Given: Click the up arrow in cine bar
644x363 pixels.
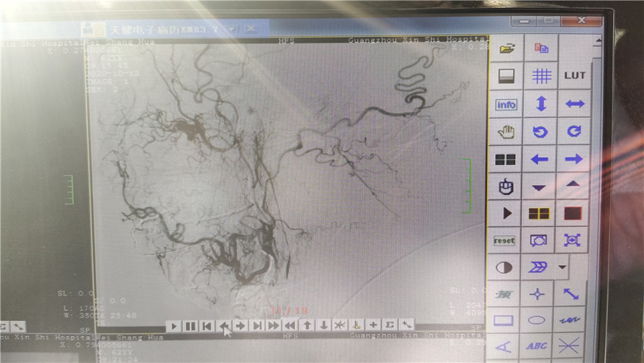Looking at the screenshot, I should pos(307,325).
